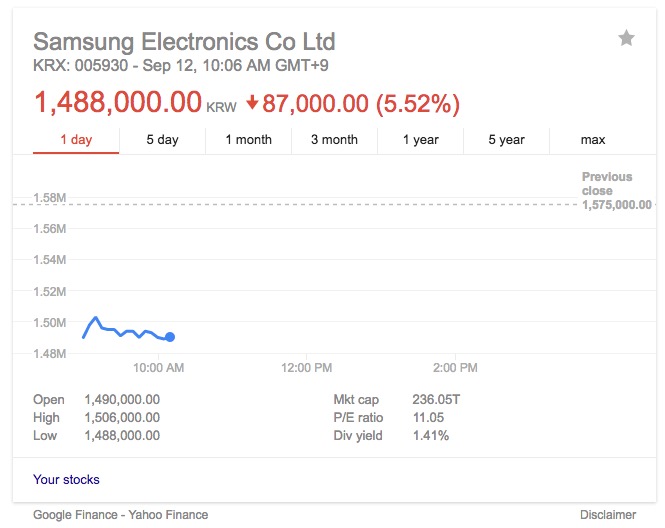Select the max time range tab
This screenshot has height=528, width=665.
pyautogui.click(x=593, y=140)
